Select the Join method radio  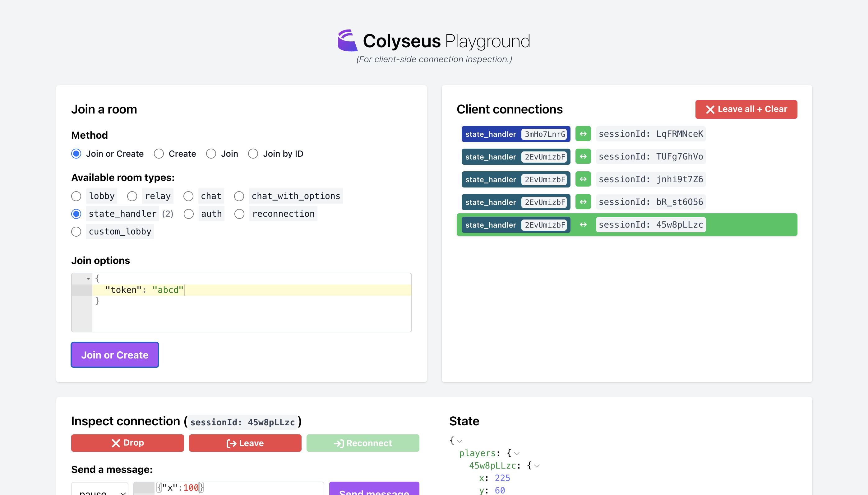[x=211, y=154]
